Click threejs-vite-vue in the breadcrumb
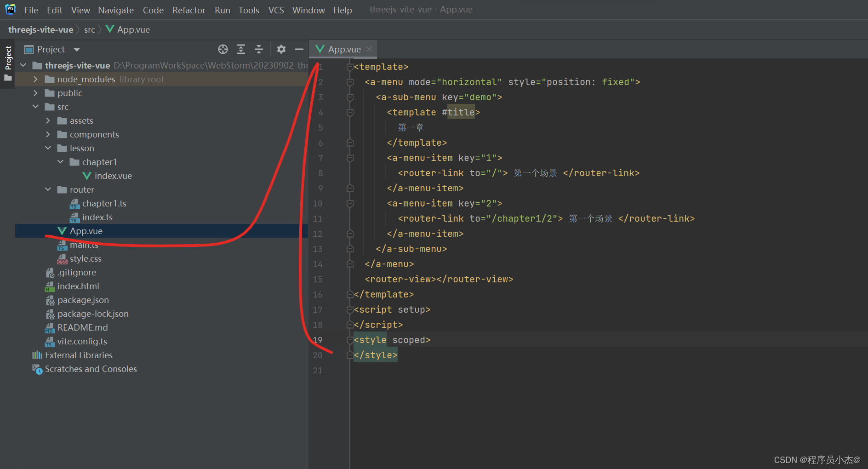The image size is (868, 469). (41, 29)
